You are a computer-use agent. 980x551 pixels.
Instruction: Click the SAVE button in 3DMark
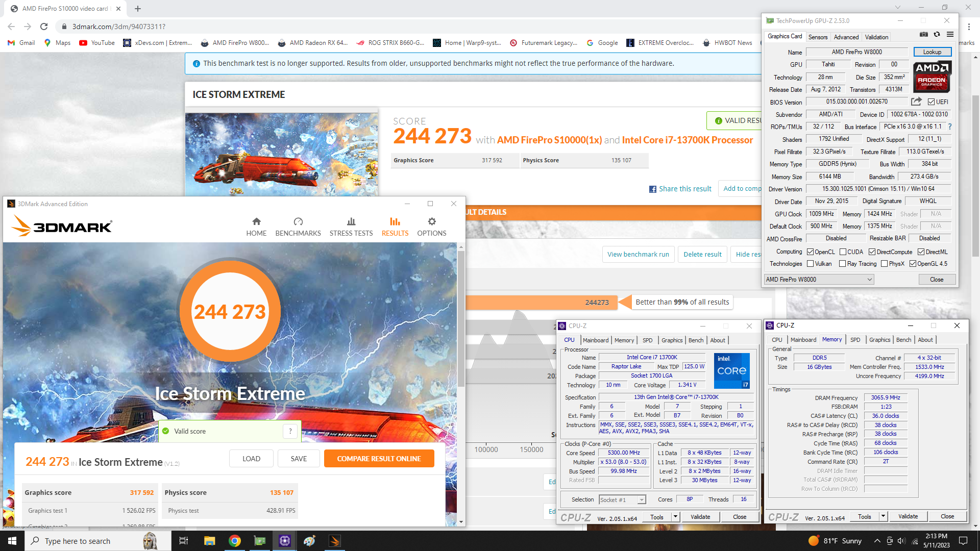(299, 459)
